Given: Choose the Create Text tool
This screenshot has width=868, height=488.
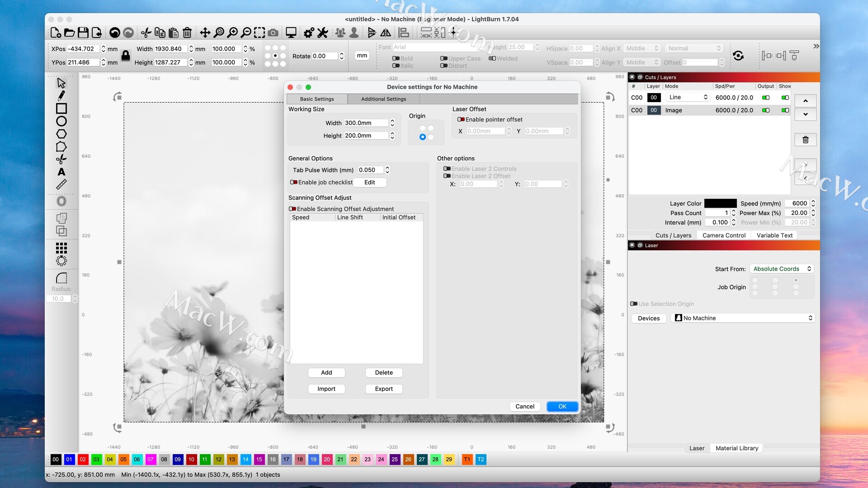Looking at the screenshot, I should (61, 172).
